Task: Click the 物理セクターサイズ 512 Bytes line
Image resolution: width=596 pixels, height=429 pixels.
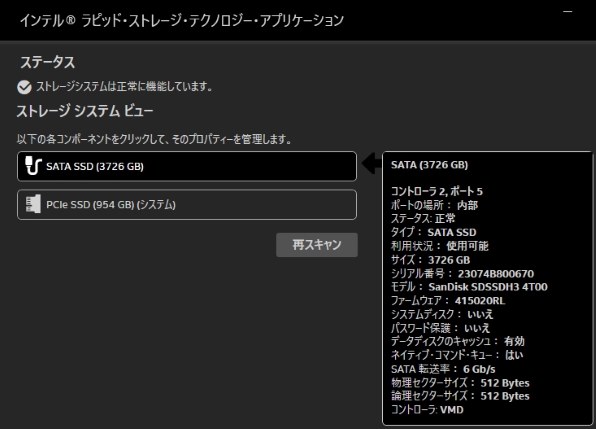Action: tap(460, 383)
